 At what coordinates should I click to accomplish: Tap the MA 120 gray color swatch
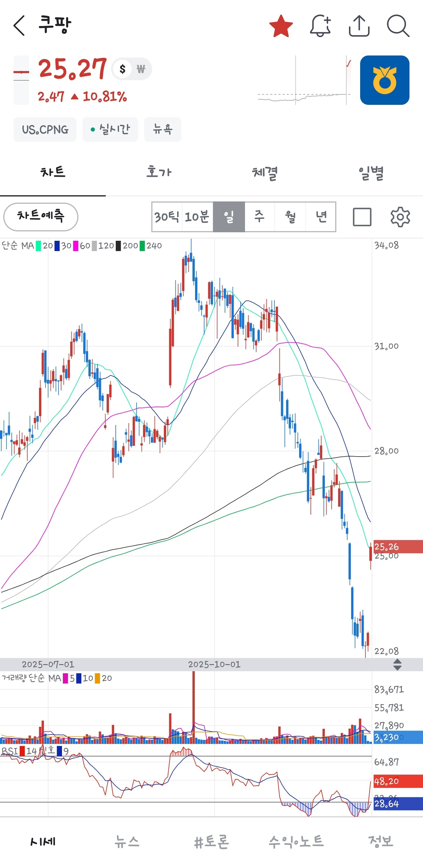[94, 246]
